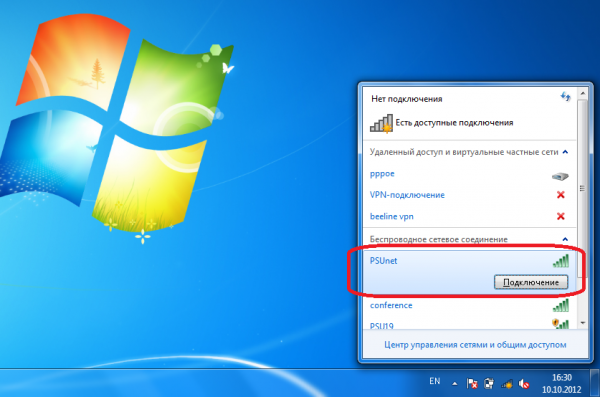Collapse the Удаленный доступ section
This screenshot has width=600, height=397.
[565, 152]
